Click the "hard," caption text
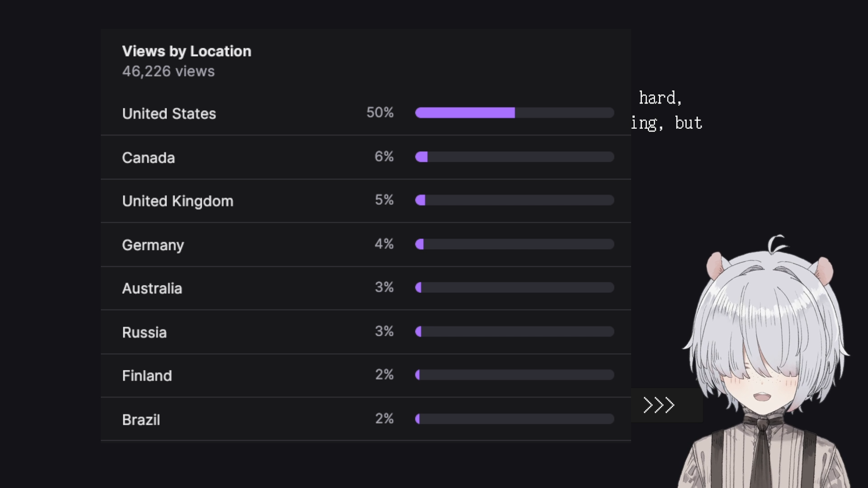868x488 pixels. click(x=660, y=98)
